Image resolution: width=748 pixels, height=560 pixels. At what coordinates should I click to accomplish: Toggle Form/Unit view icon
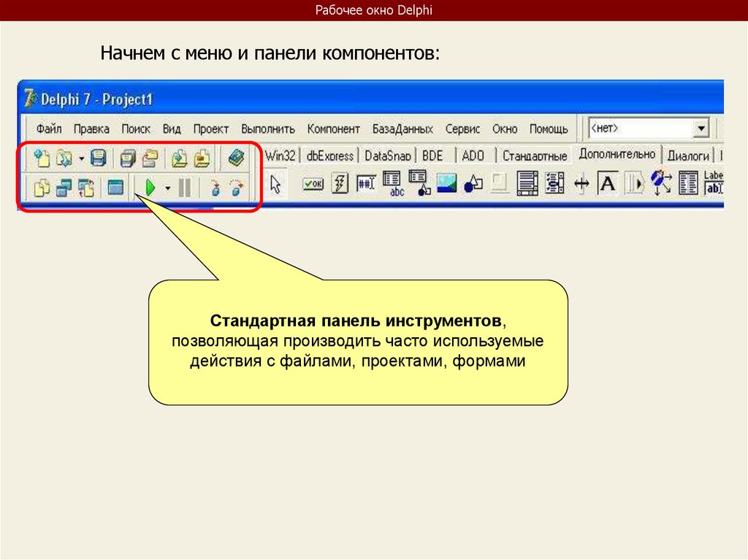(x=86, y=188)
